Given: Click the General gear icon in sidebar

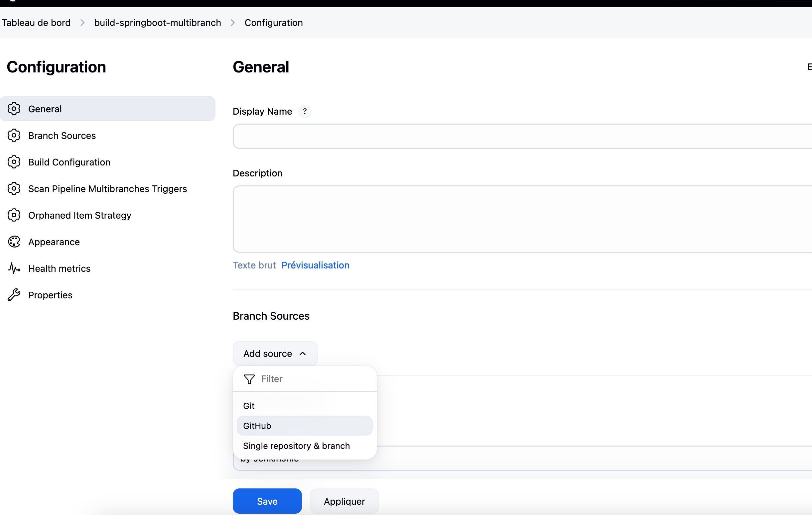Looking at the screenshot, I should click(x=14, y=109).
